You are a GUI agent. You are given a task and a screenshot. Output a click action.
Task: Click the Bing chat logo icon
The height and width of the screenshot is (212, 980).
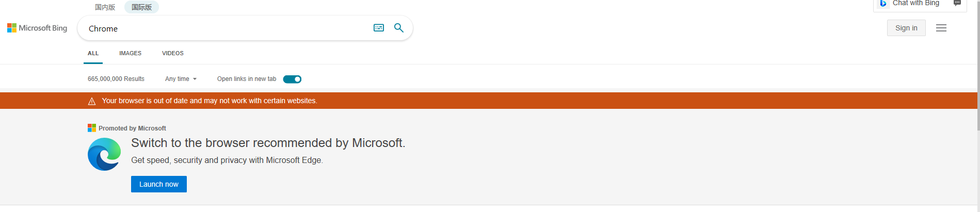tap(883, 4)
